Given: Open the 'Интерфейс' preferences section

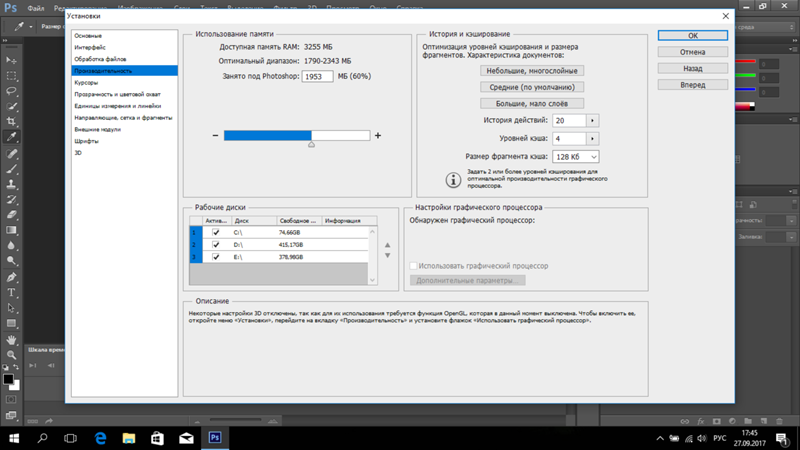Looking at the screenshot, I should 90,47.
